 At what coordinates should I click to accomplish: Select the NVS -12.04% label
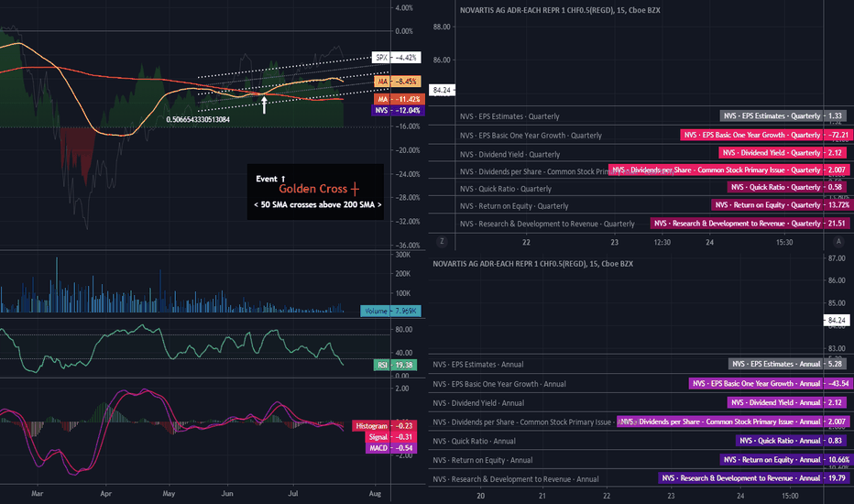(398, 110)
